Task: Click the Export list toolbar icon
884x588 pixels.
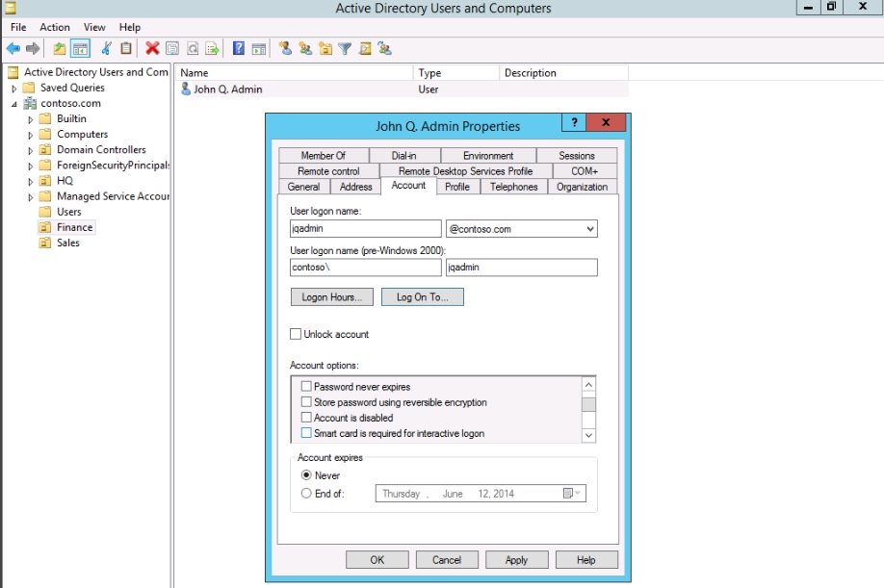Action: click(x=212, y=49)
